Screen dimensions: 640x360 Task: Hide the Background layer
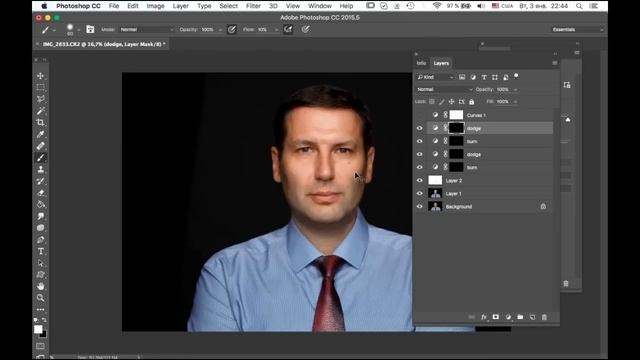pos(420,207)
